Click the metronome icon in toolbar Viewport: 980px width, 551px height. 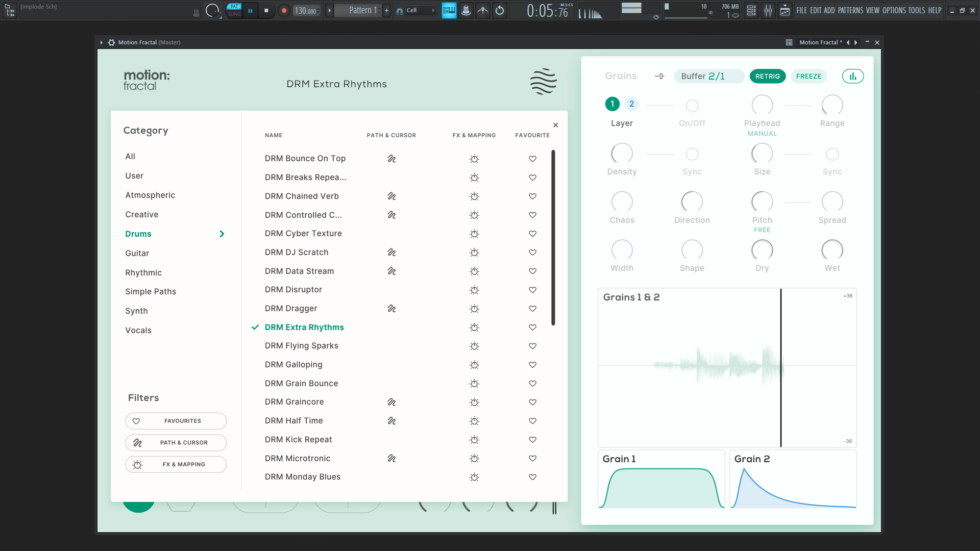click(465, 10)
